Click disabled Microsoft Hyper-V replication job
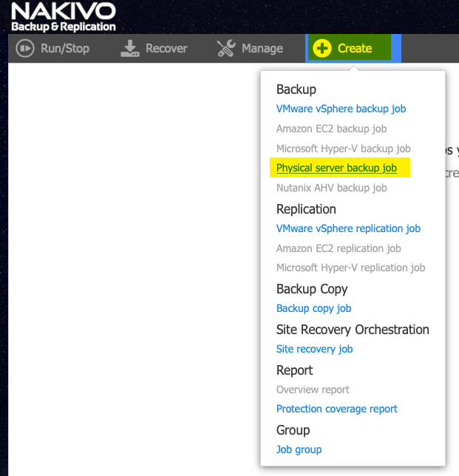The image size is (459, 476). tap(350, 268)
